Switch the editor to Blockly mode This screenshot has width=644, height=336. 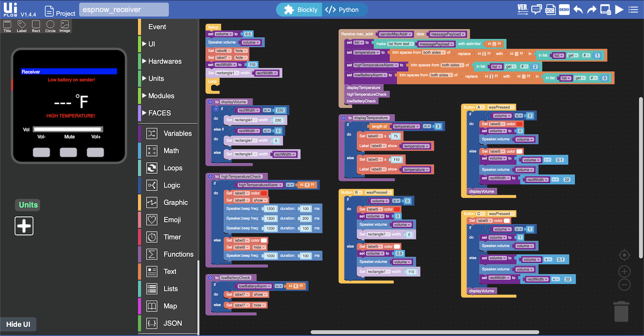(x=300, y=10)
